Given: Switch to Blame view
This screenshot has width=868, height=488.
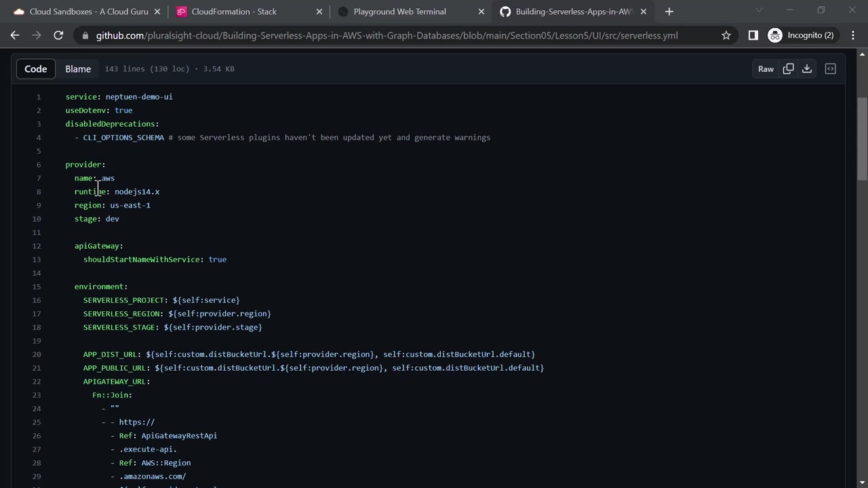Looking at the screenshot, I should coord(78,68).
